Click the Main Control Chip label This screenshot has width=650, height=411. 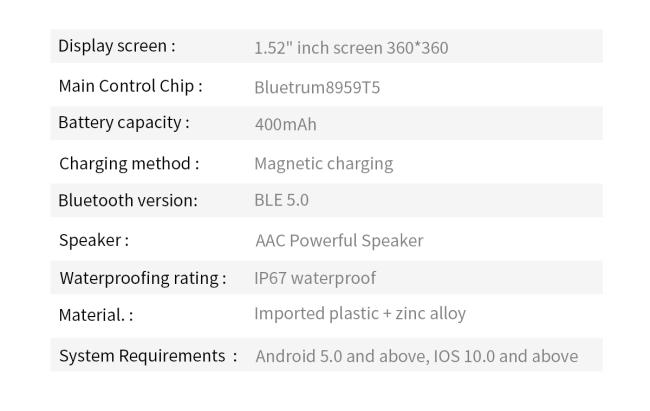(130, 86)
